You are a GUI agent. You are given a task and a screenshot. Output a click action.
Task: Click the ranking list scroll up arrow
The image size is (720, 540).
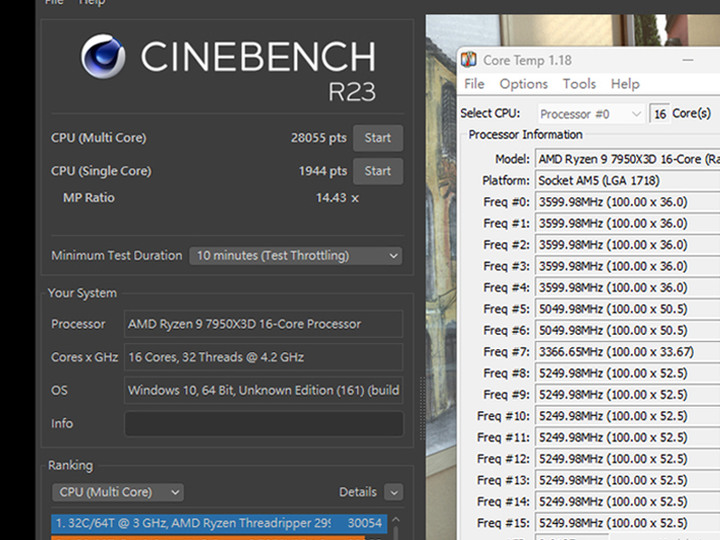coord(396,520)
